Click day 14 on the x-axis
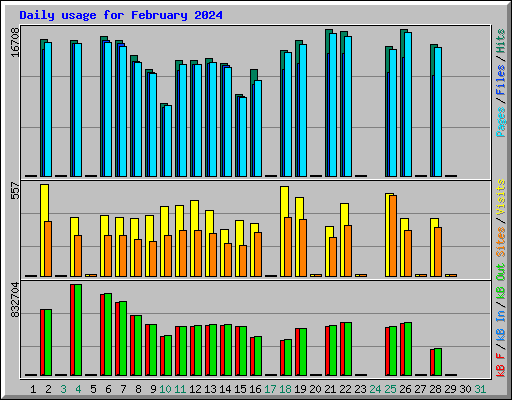 coord(225,389)
